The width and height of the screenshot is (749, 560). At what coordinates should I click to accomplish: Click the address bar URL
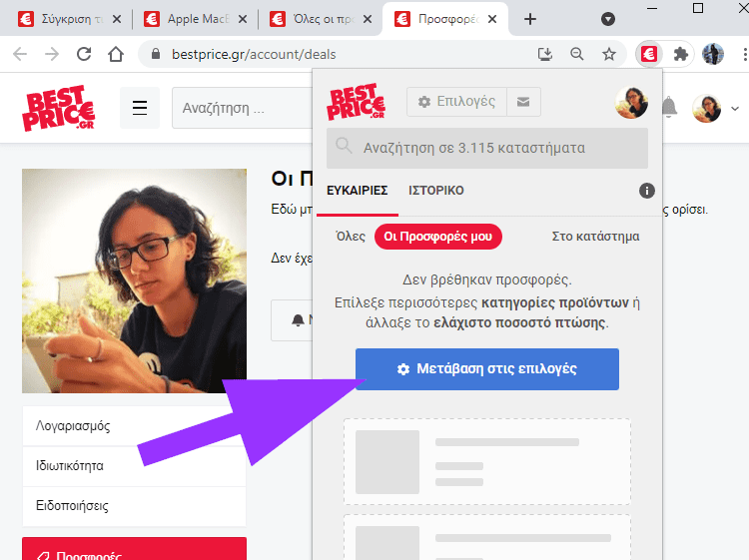click(x=254, y=55)
